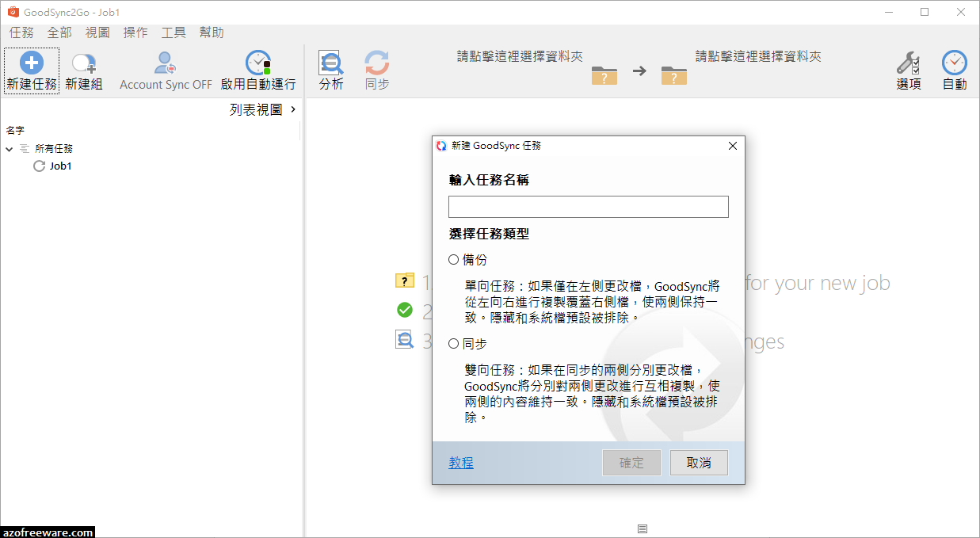
Task: Click the 取消 button in dialog
Action: click(699, 464)
